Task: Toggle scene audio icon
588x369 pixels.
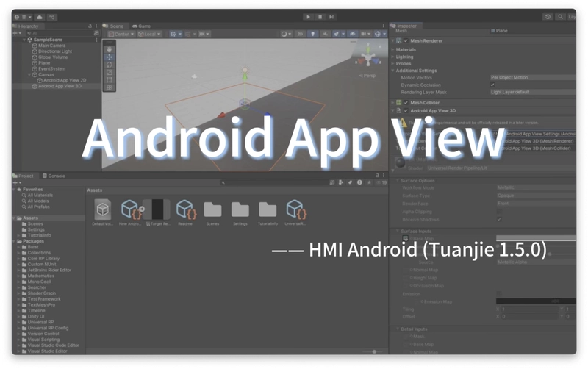Action: (325, 34)
